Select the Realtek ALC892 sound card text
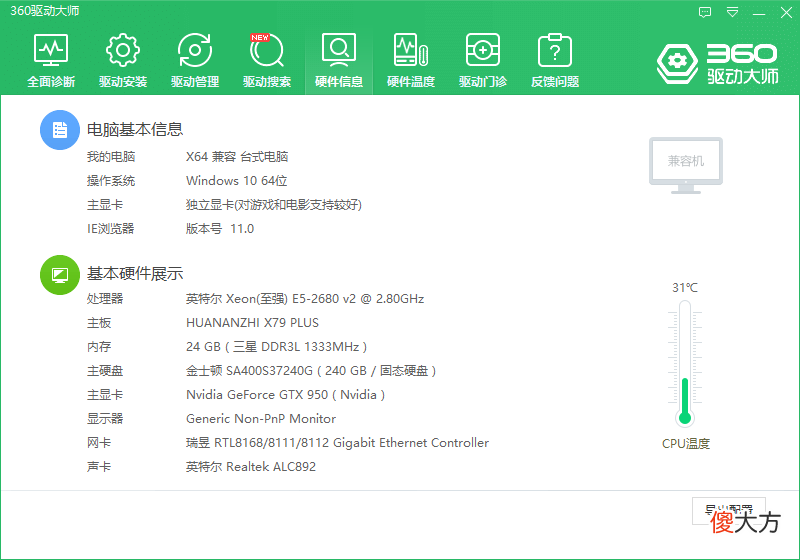The width and height of the screenshot is (800, 560). point(251,467)
